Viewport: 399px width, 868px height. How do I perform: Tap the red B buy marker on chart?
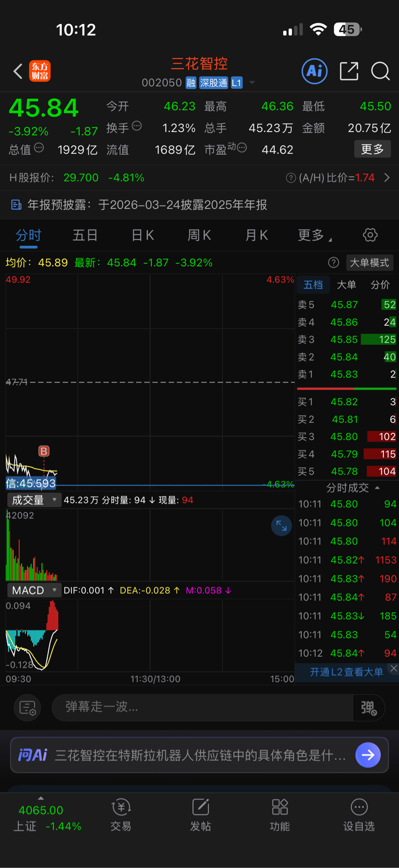click(44, 451)
